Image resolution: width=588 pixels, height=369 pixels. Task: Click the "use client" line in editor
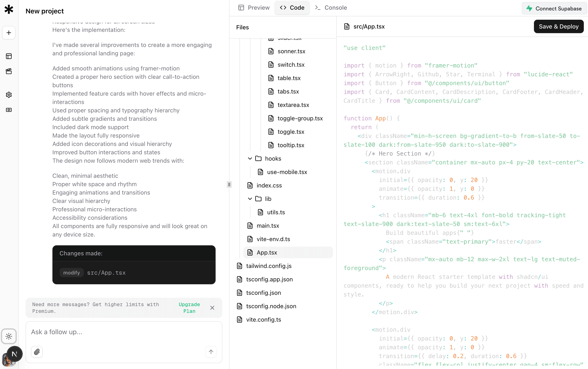click(364, 48)
